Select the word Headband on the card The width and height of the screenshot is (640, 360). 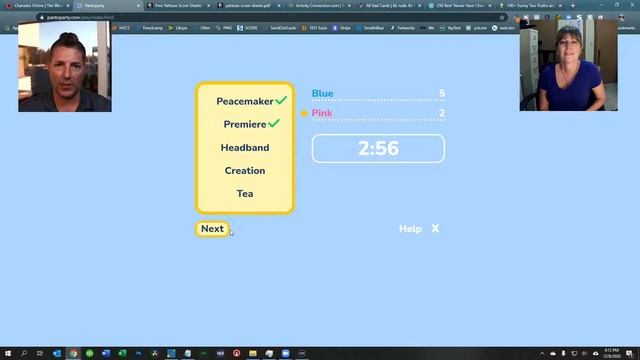coord(244,147)
